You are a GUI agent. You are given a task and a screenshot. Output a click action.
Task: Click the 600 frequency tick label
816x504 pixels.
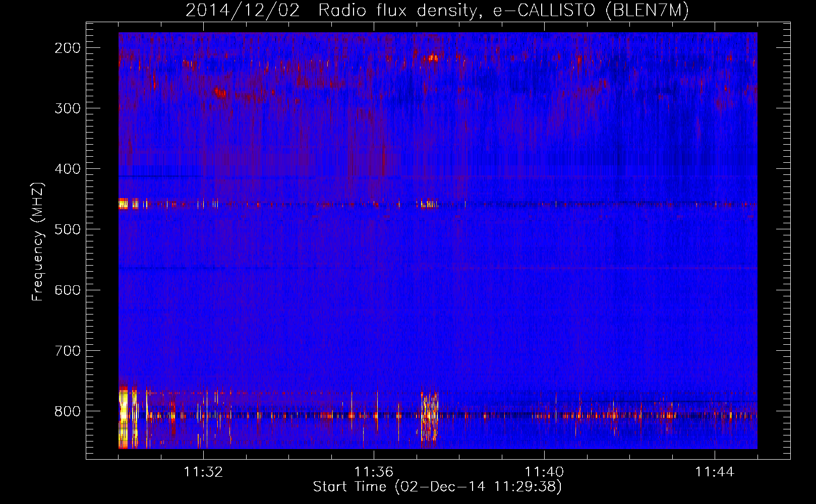68,290
